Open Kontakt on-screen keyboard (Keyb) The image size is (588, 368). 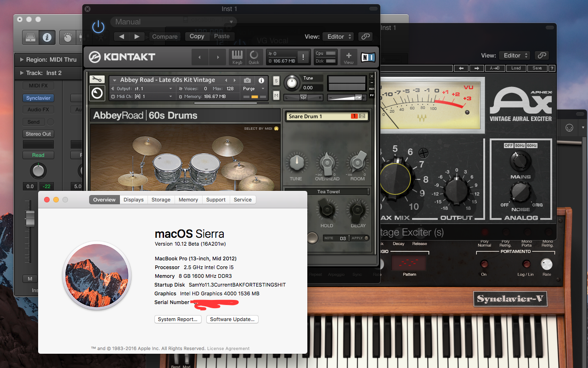pyautogui.click(x=237, y=57)
